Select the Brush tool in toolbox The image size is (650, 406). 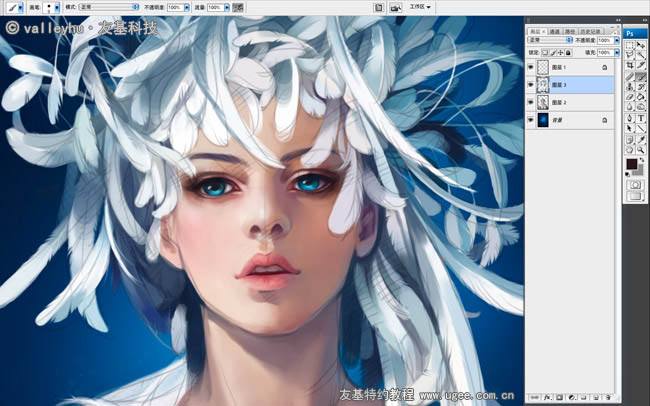[x=641, y=77]
